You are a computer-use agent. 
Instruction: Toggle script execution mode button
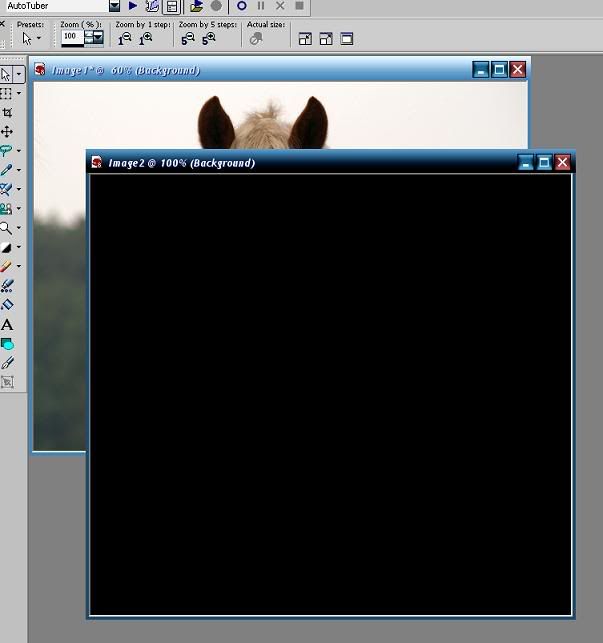[x=172, y=6]
